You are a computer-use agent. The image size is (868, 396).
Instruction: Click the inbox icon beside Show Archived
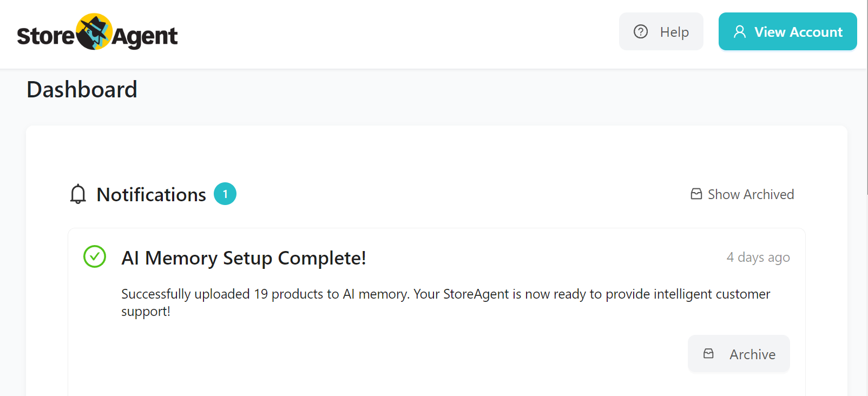point(696,194)
